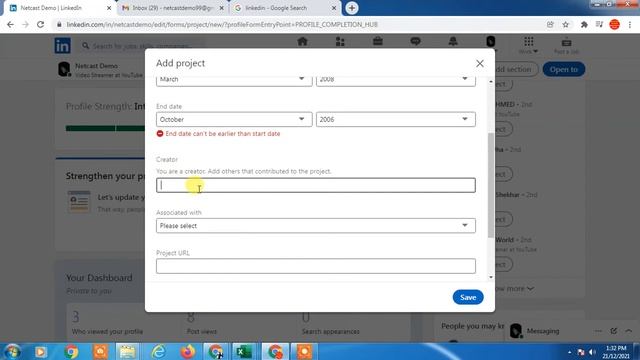Click the Chrome profile avatar icon
The height and width of the screenshot is (360, 640).
[614, 24]
